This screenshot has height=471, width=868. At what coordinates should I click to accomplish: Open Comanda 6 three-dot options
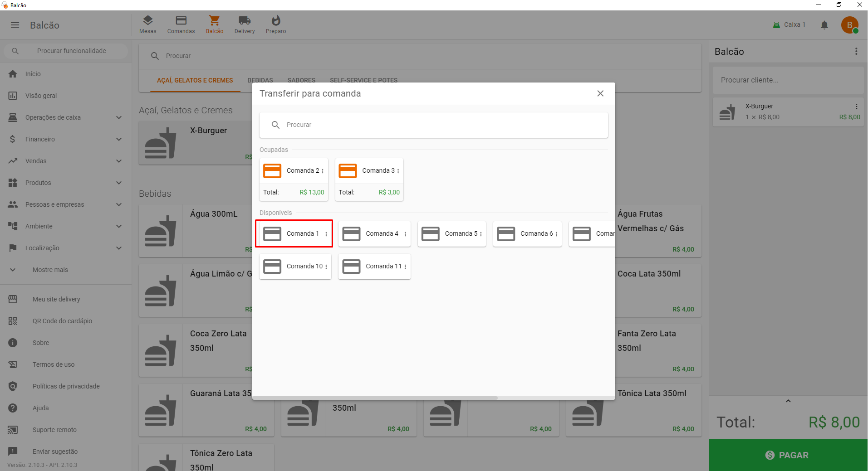tap(556, 234)
